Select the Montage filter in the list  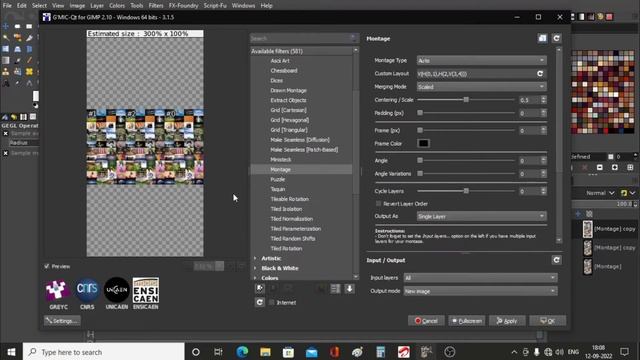point(280,169)
